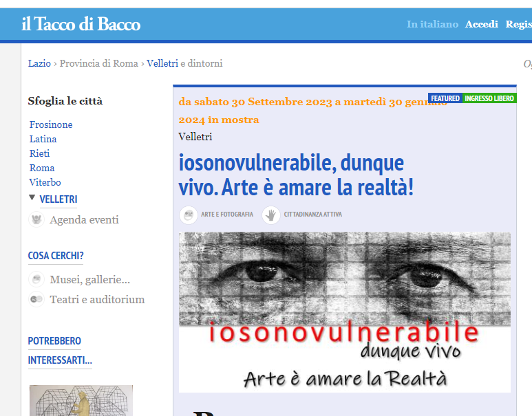532x416 pixels.
Task: Click the Teatri e auditorium icon
Action: [36, 299]
